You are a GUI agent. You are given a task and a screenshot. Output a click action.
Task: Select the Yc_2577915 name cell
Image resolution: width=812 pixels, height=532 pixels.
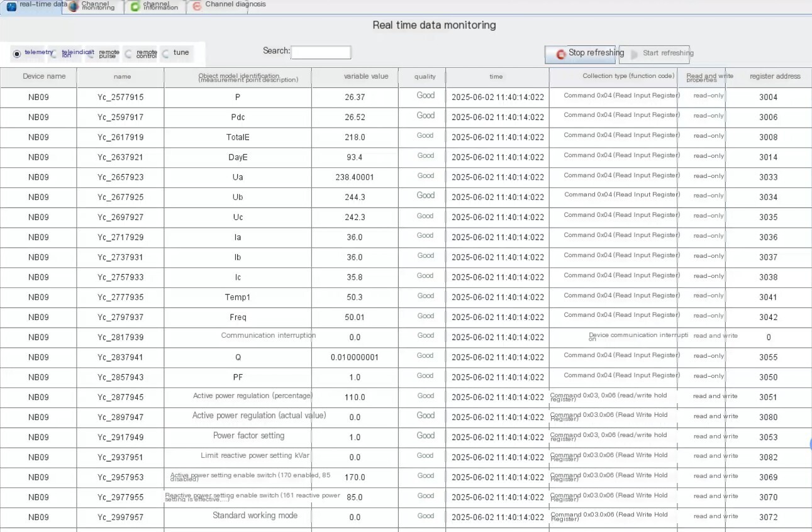(121, 97)
